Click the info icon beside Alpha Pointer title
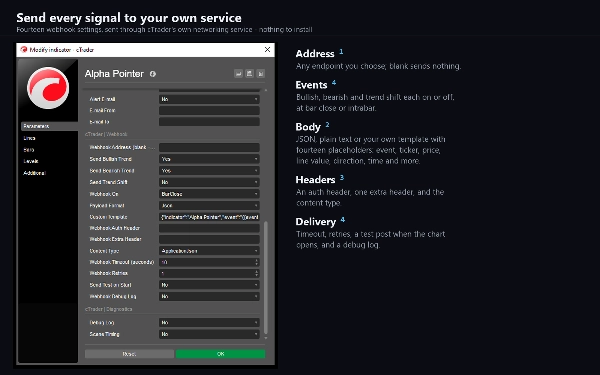 153,74
